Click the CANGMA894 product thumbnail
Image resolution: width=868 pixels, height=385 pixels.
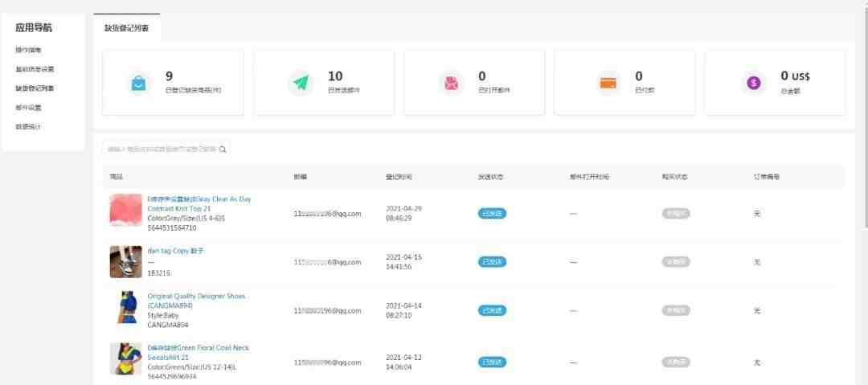click(x=127, y=308)
